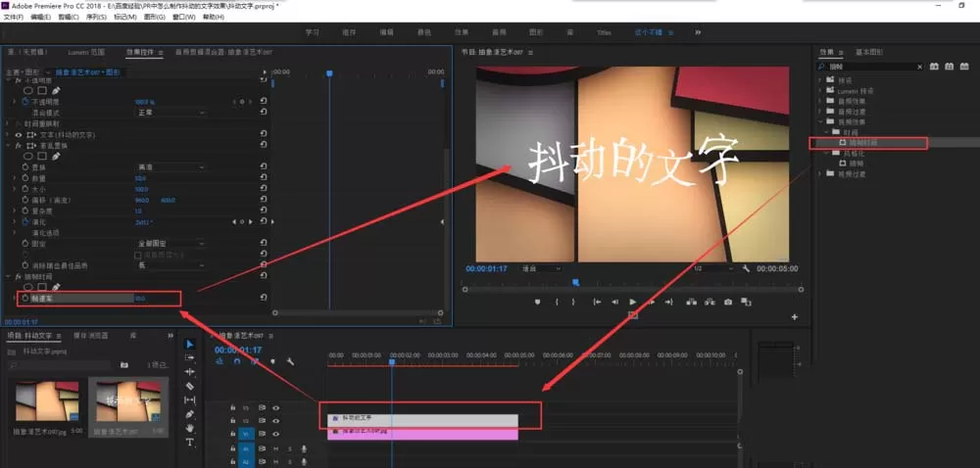
Task: Click the 帧速率 value field
Action: pos(141,299)
